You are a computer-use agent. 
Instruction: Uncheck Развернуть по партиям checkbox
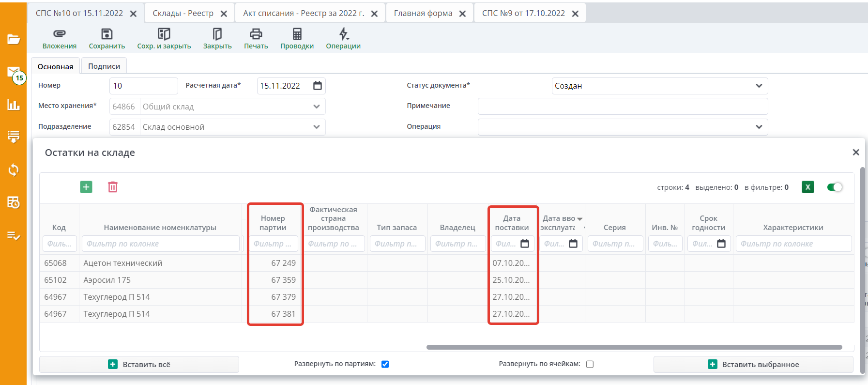pos(385,364)
